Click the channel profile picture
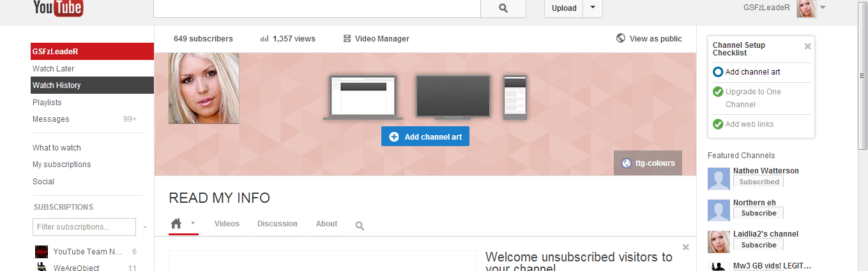The height and width of the screenshot is (271, 868). (204, 88)
